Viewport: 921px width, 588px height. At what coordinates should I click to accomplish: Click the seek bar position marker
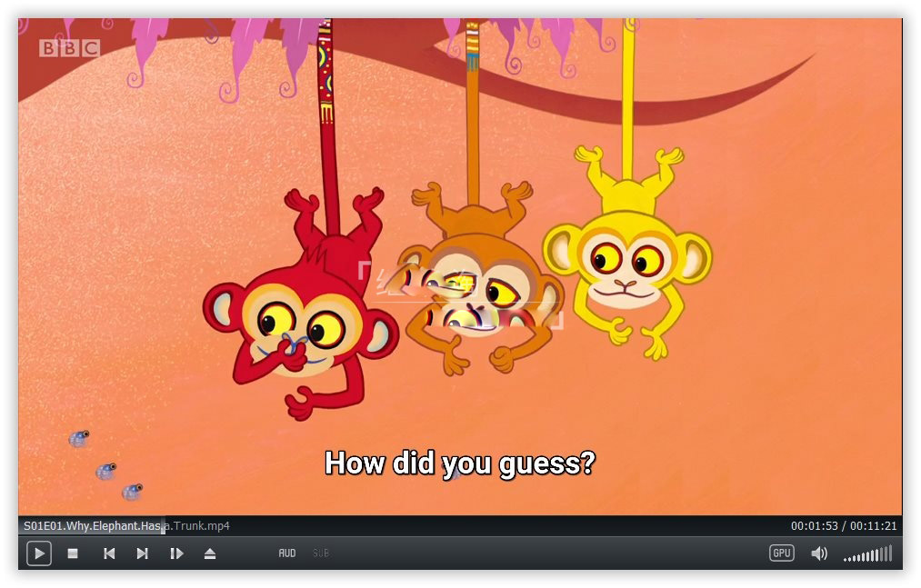tap(164, 526)
